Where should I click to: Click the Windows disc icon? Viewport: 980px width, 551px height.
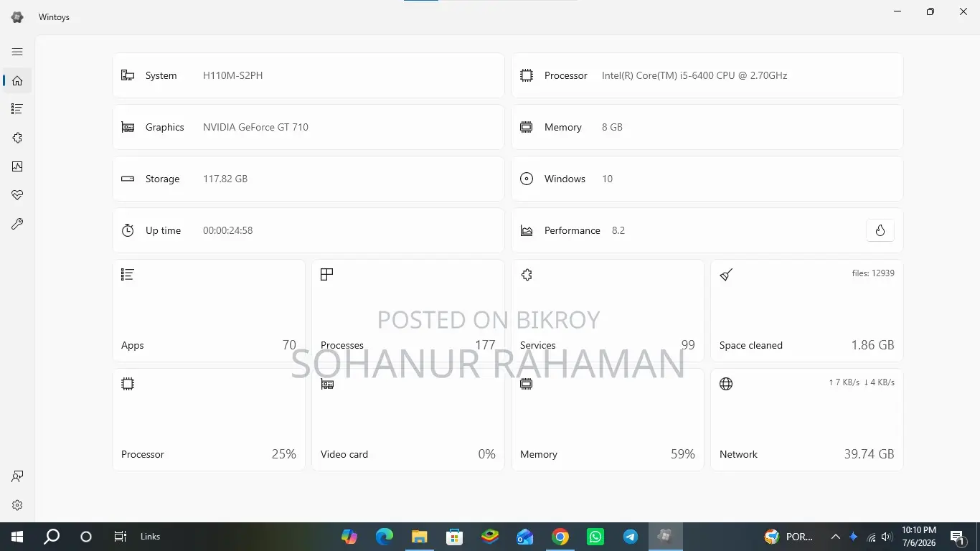(x=527, y=179)
